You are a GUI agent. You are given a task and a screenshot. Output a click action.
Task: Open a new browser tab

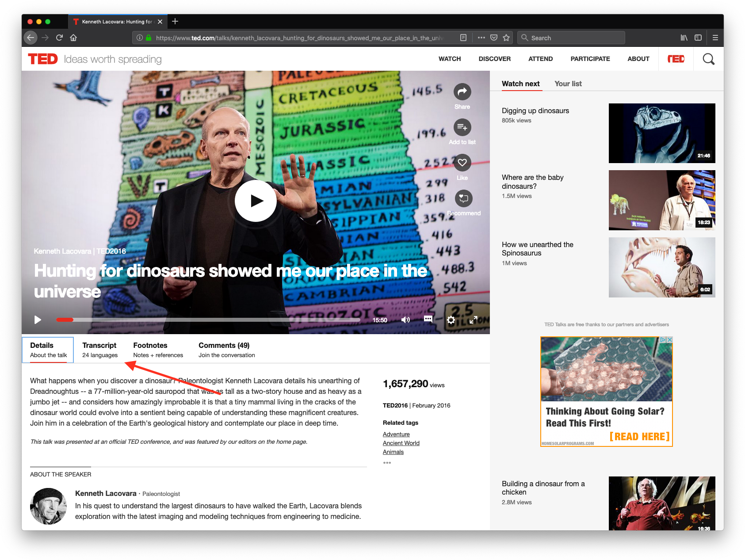[x=175, y=21]
